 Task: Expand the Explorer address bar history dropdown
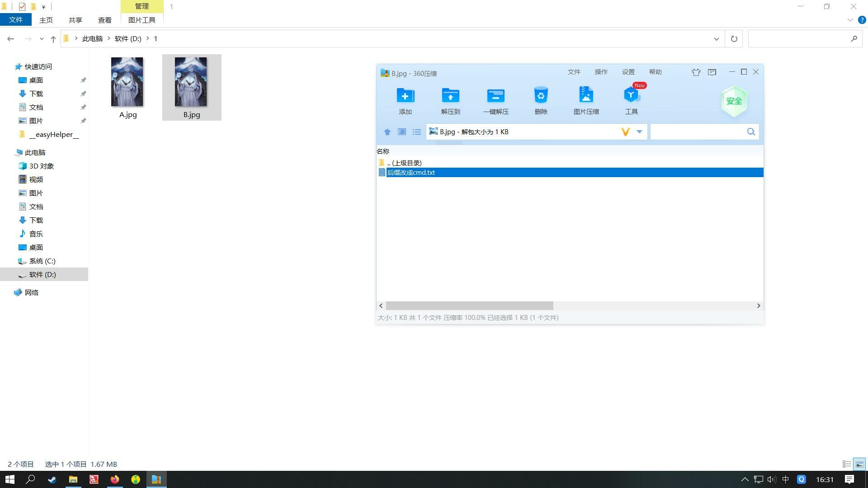[x=716, y=39]
